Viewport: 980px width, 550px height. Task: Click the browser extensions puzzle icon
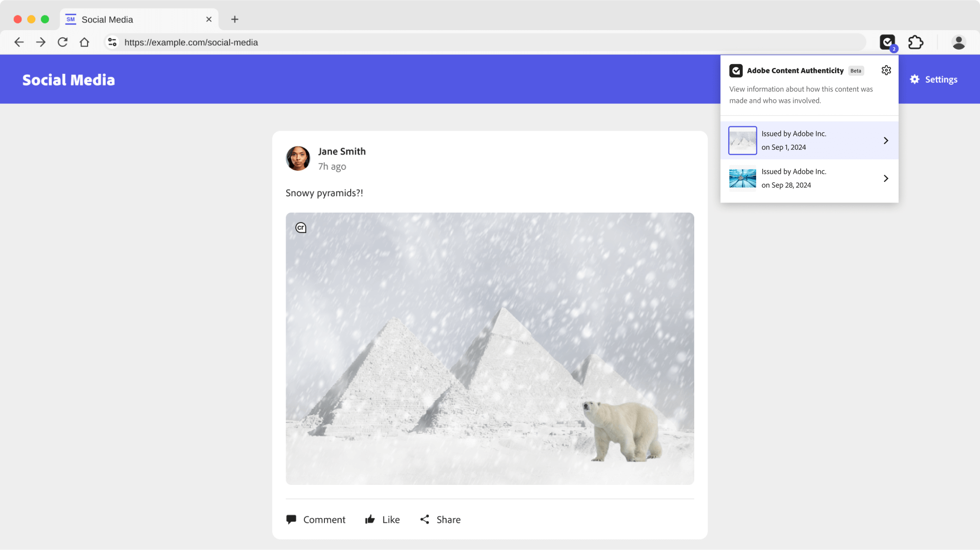915,42
